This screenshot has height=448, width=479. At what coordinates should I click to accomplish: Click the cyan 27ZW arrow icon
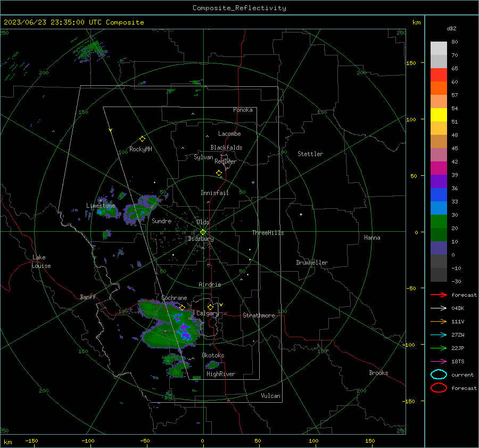click(x=439, y=335)
